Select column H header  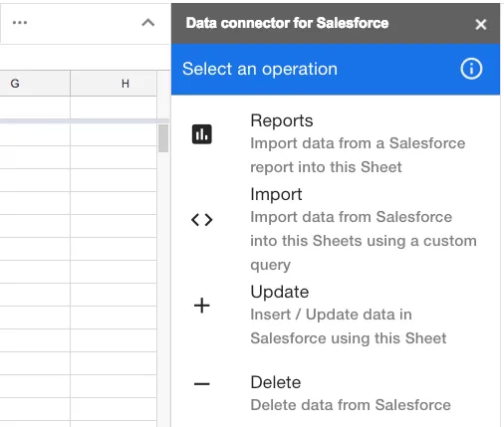114,84
